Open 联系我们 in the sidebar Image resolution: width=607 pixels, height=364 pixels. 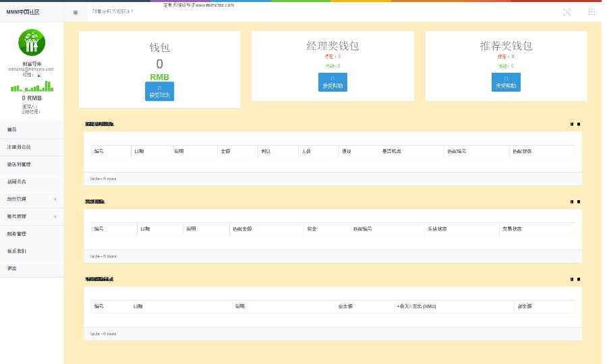pos(32,251)
